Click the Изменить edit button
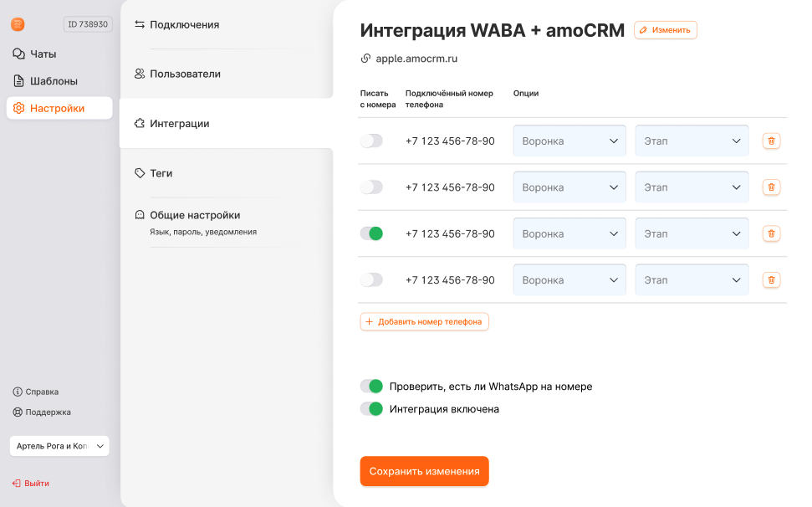The width and height of the screenshot is (812, 507). [666, 30]
